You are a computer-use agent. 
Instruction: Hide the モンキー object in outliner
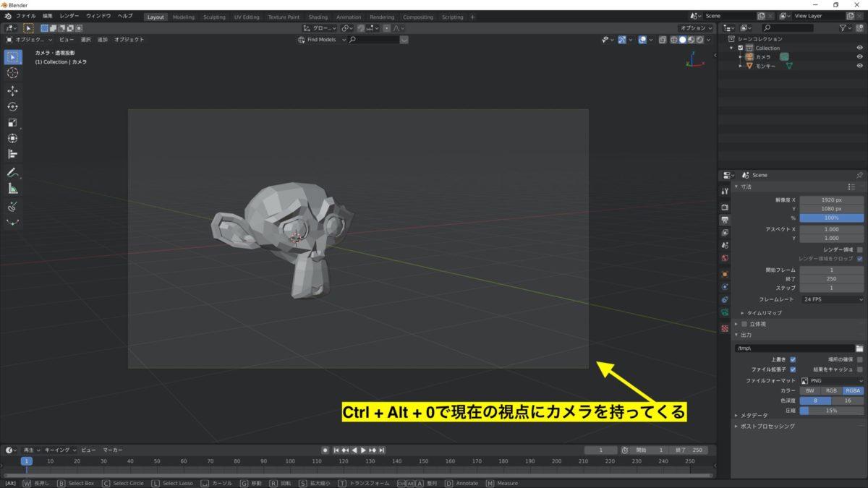860,66
